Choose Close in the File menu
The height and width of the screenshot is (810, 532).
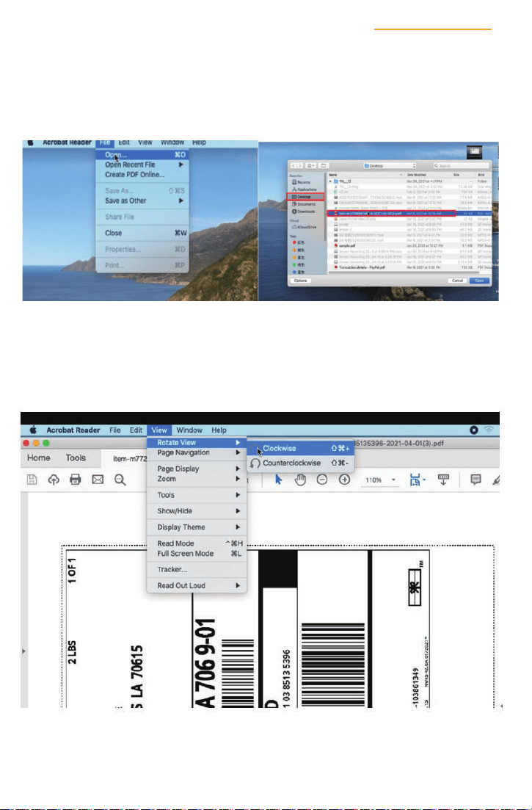(142, 233)
